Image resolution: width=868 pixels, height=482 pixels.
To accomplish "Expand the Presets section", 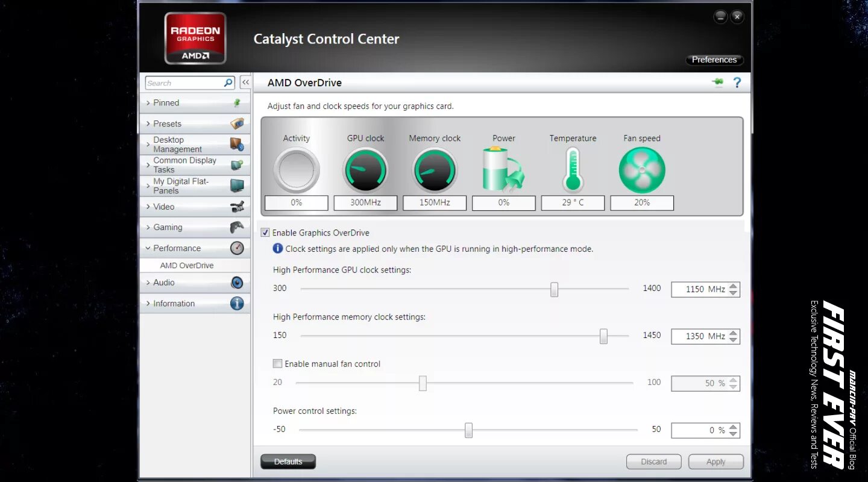I will [148, 124].
